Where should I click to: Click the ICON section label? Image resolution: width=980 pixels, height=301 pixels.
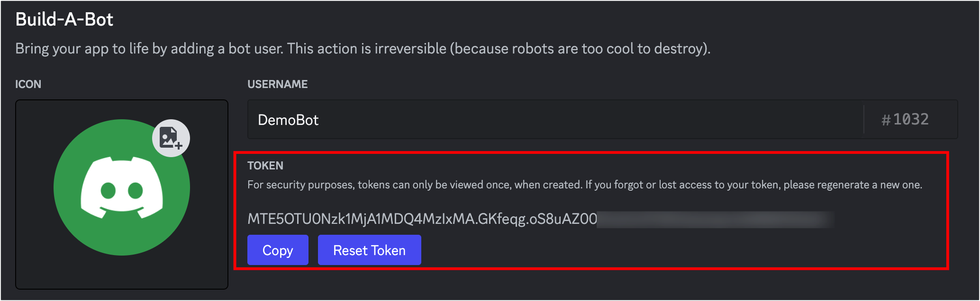pos(28,84)
